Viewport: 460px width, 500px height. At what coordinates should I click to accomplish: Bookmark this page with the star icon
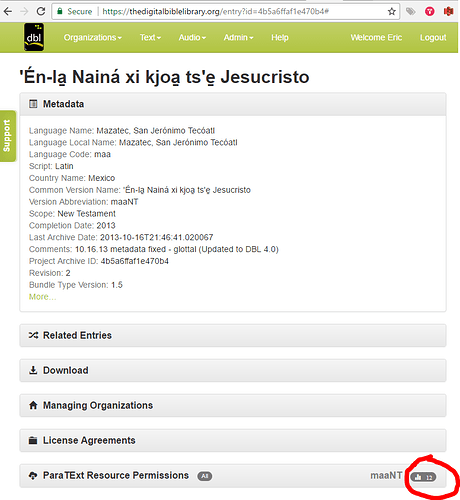392,12
